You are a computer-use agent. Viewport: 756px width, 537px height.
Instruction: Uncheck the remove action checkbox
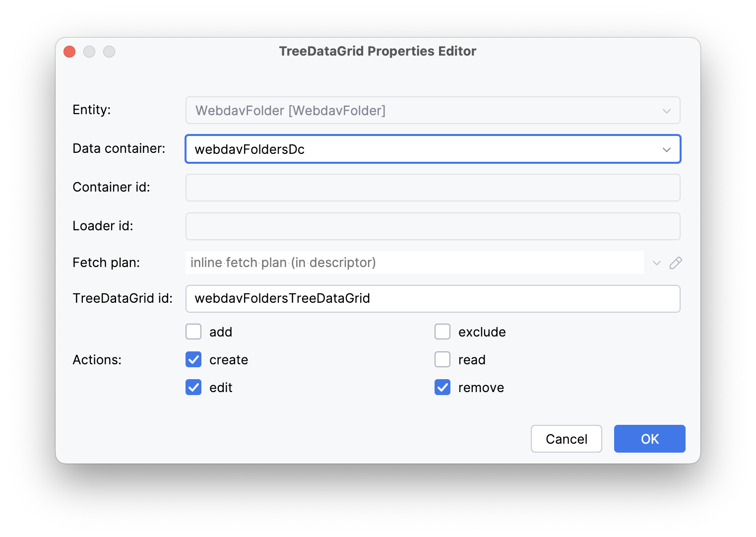pyautogui.click(x=442, y=387)
